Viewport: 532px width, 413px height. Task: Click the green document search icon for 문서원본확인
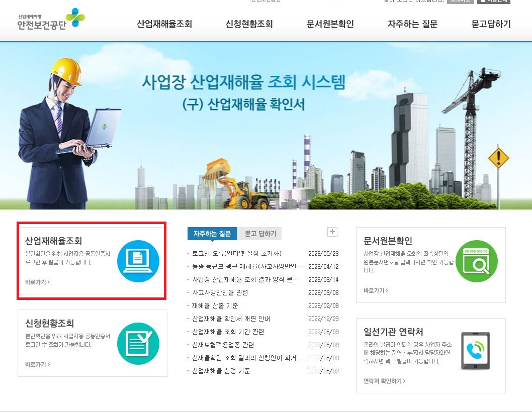pyautogui.click(x=476, y=261)
